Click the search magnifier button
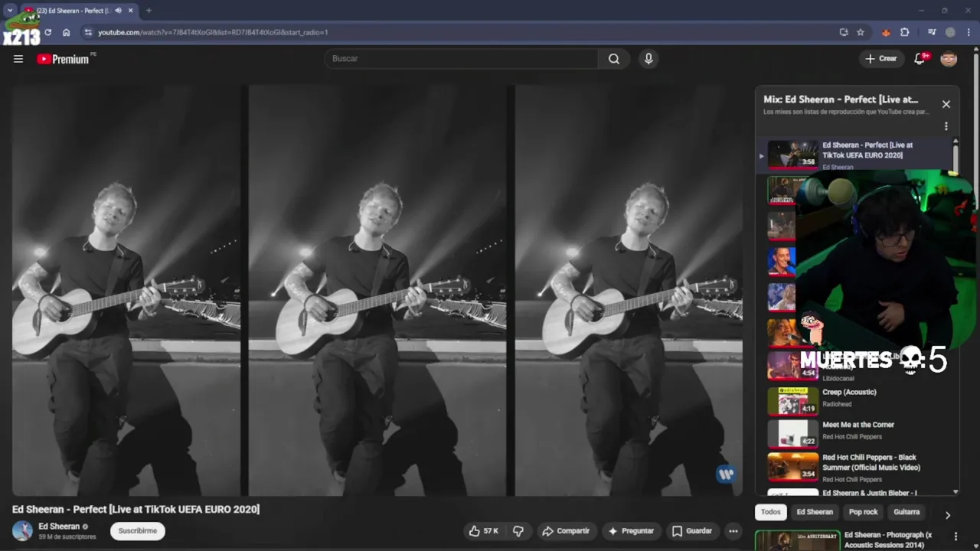The image size is (980, 551). 614,59
